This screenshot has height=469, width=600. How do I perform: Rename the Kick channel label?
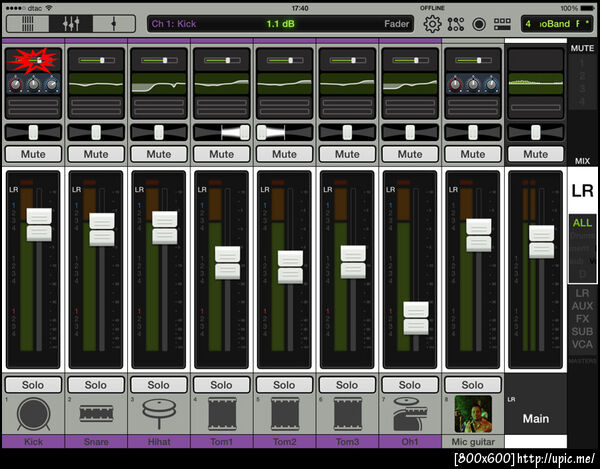tap(33, 442)
